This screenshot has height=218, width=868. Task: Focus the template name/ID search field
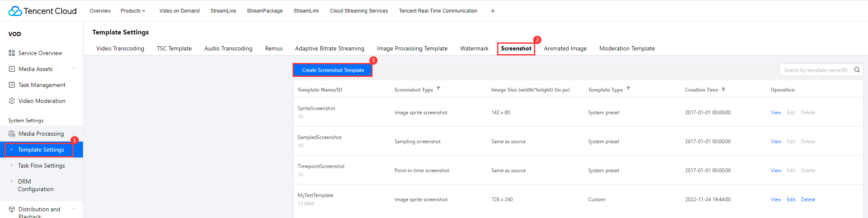(x=815, y=70)
